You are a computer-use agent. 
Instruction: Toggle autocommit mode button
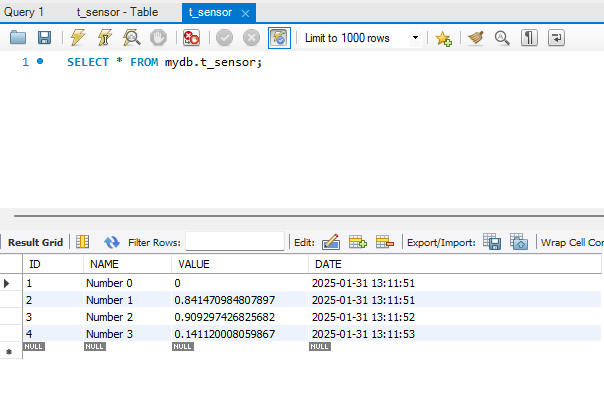(279, 38)
